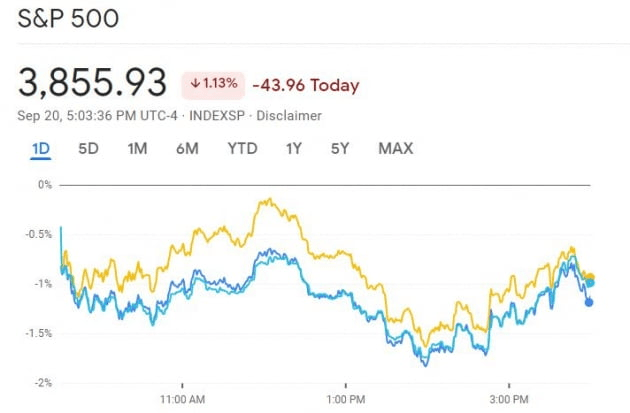Select the 1D time range tab
The image size is (630, 413).
41,149
